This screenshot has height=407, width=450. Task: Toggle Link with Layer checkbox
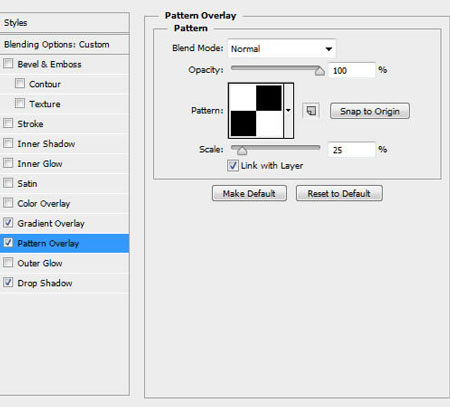[x=233, y=165]
